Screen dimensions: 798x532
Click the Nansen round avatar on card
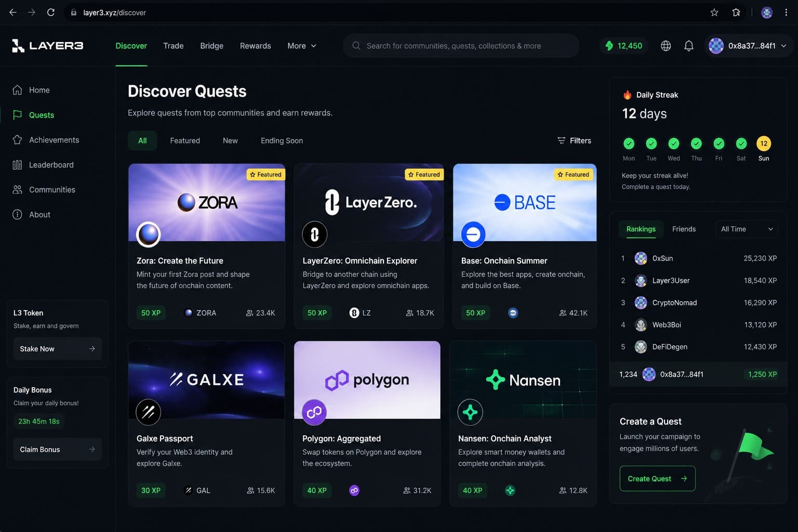pyautogui.click(x=470, y=412)
